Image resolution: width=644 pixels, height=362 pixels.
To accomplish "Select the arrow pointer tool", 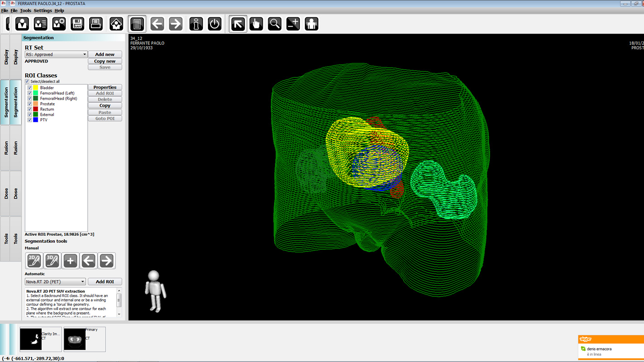I will [238, 24].
